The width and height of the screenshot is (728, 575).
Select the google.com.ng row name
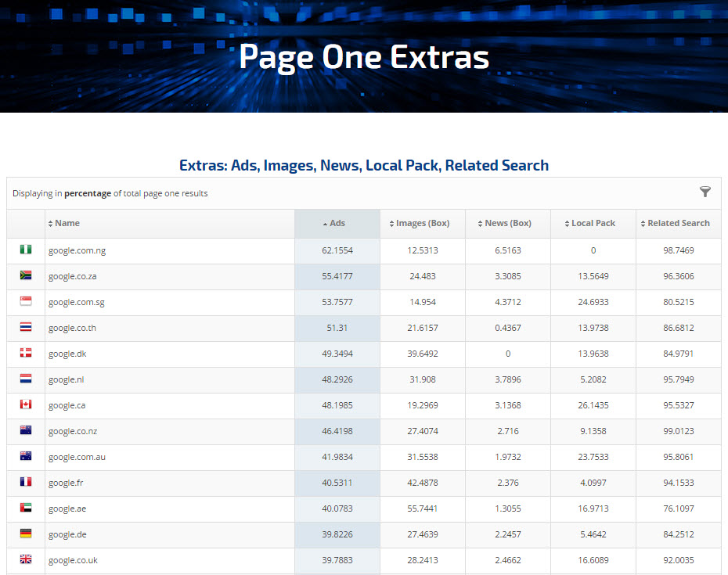pyautogui.click(x=77, y=251)
